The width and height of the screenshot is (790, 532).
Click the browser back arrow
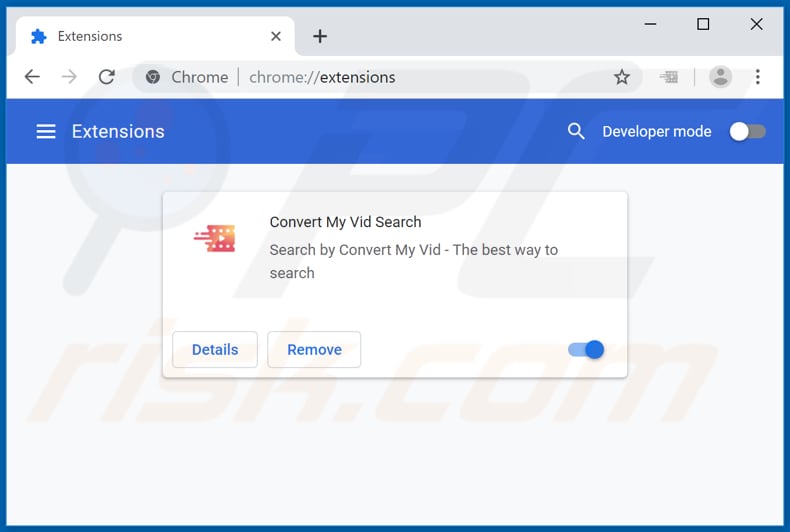pos(32,77)
